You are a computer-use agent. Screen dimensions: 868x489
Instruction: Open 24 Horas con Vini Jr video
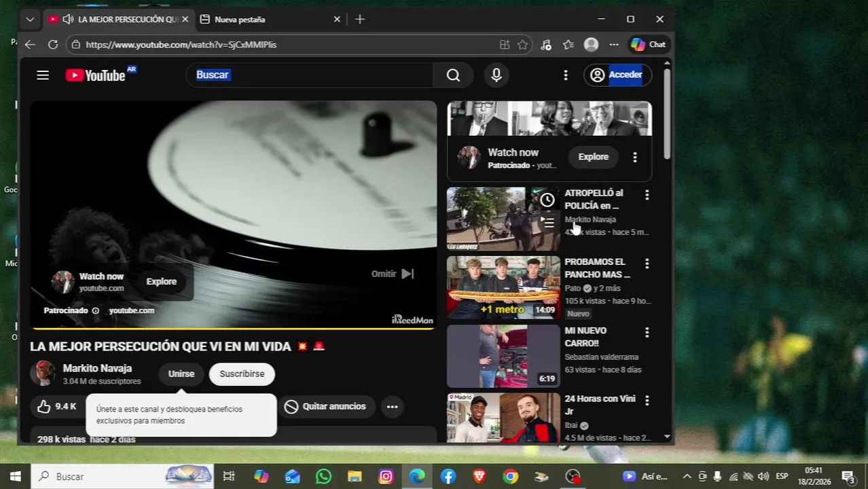[x=503, y=418]
